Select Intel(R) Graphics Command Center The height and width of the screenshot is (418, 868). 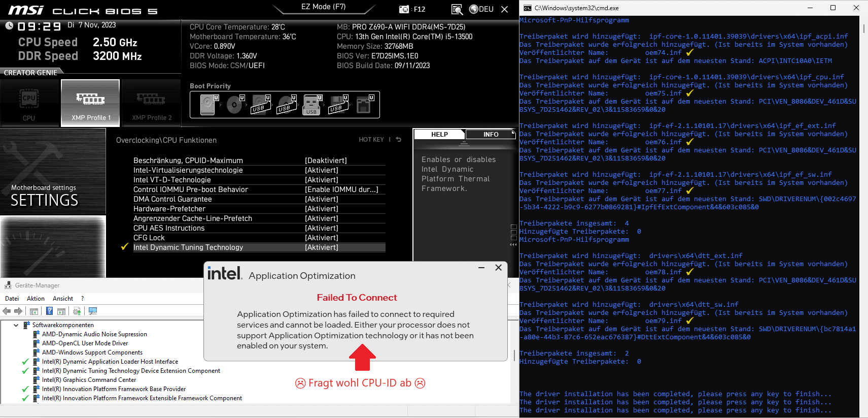pos(89,380)
